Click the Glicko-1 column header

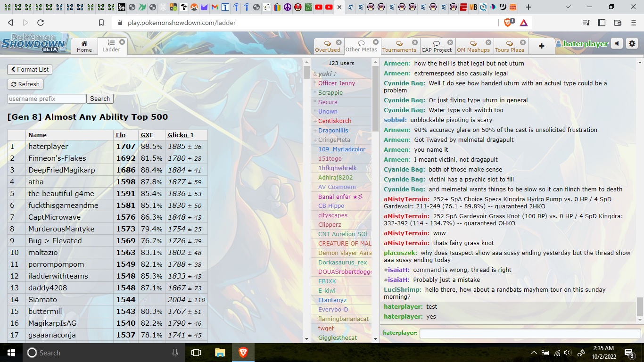pyautogui.click(x=181, y=135)
